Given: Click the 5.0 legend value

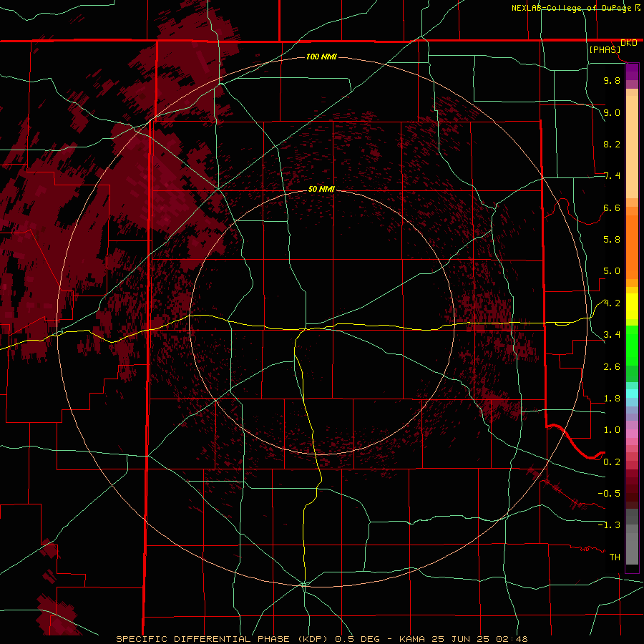Looking at the screenshot, I should click(612, 271).
